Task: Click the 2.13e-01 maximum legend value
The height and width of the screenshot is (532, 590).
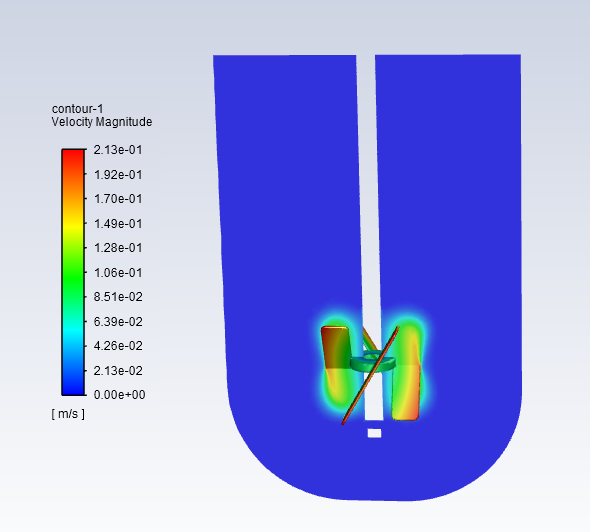Action: click(118, 150)
